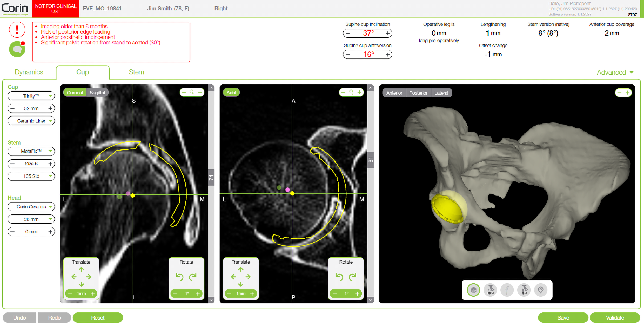Select the Posterior 3D view
644x326 pixels.
point(418,93)
